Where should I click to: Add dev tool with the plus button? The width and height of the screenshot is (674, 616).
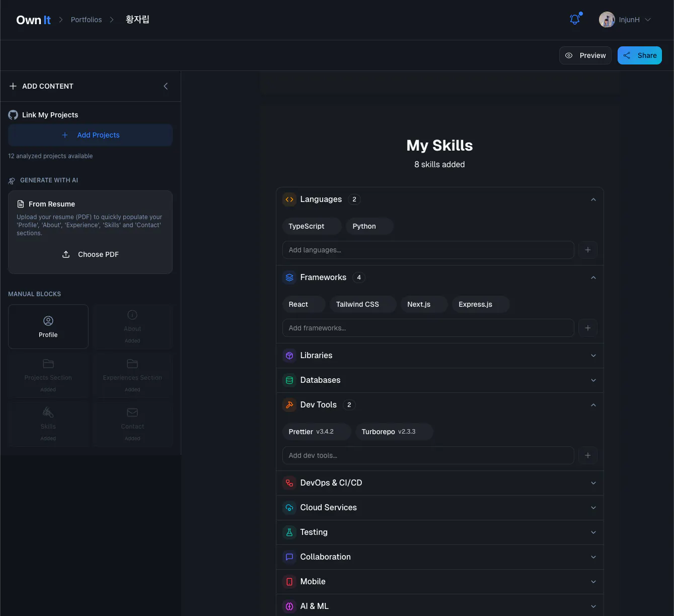[x=587, y=455]
